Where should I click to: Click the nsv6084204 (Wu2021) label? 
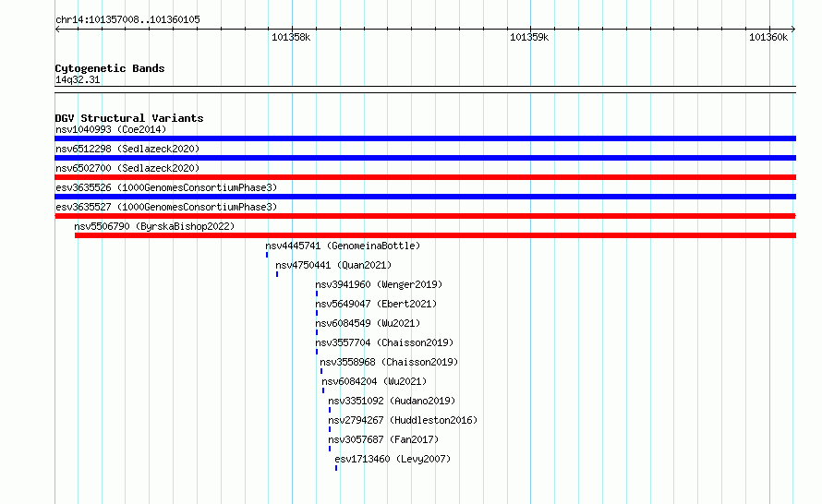(374, 381)
